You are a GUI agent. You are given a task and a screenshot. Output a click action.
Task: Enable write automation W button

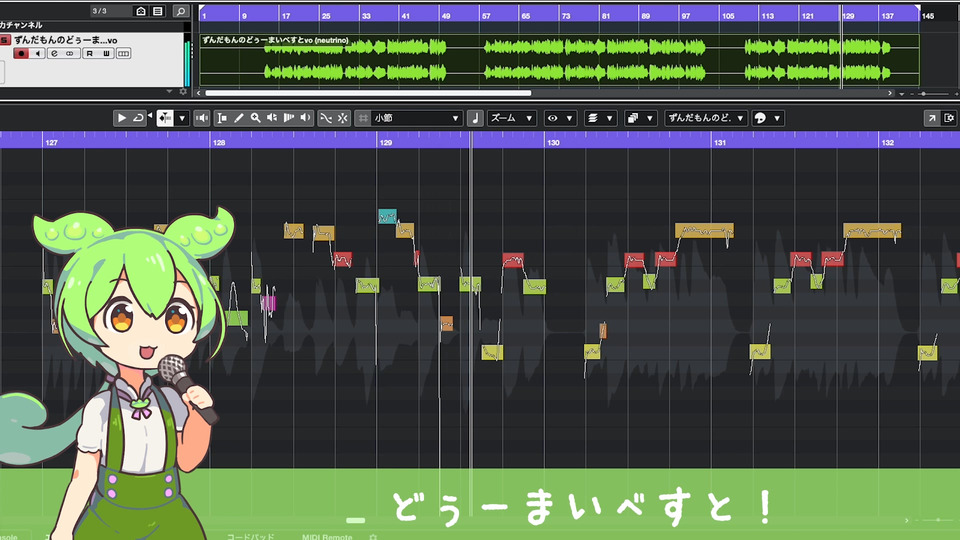[x=106, y=54]
